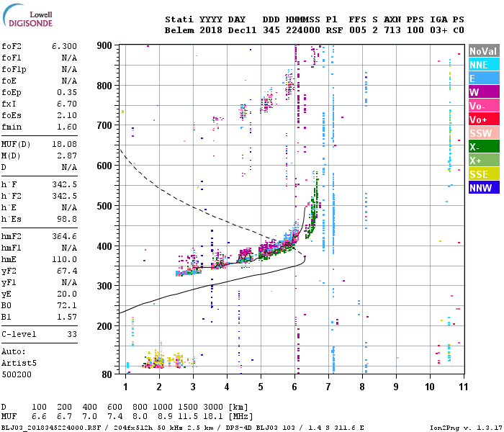The image size is (504, 432).
Task: Click the fxI value 6.70
Action: (x=67, y=104)
